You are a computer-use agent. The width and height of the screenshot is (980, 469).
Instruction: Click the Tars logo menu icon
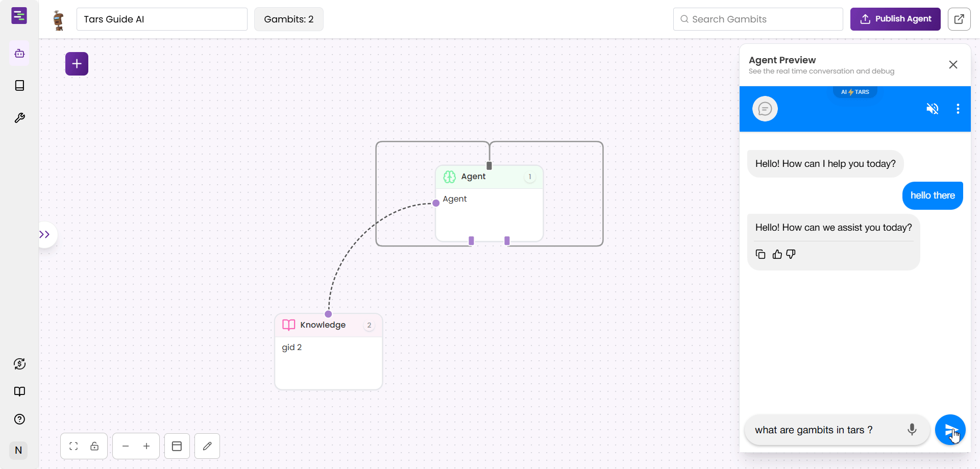click(x=19, y=16)
